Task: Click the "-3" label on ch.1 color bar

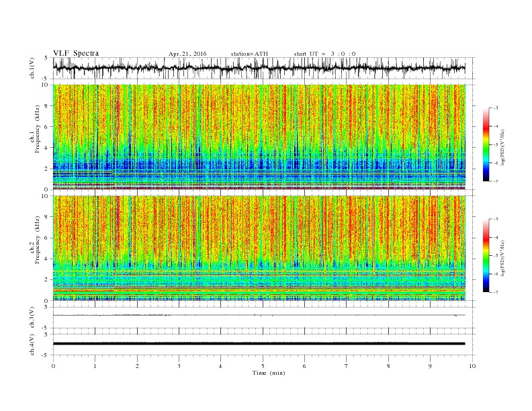Action: tap(496, 108)
